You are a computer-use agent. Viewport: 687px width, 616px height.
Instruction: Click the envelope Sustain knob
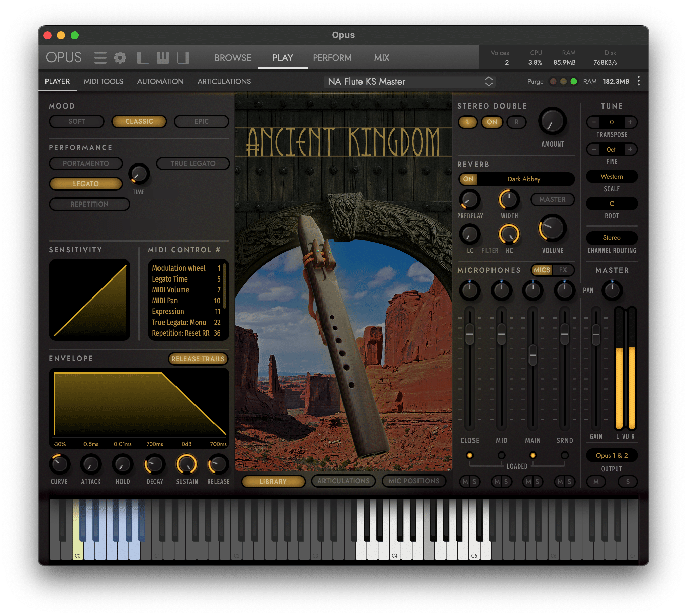pyautogui.click(x=186, y=464)
